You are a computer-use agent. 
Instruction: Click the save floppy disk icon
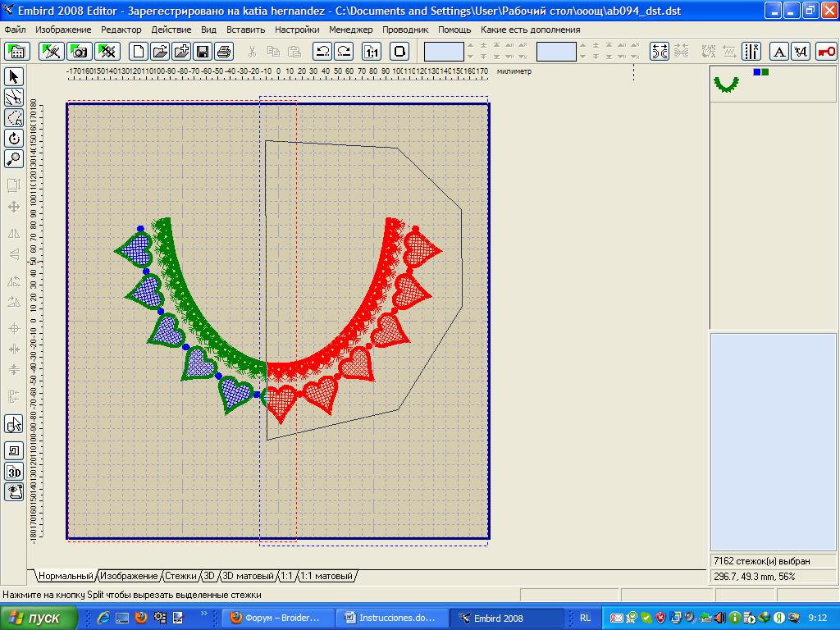tap(202, 52)
